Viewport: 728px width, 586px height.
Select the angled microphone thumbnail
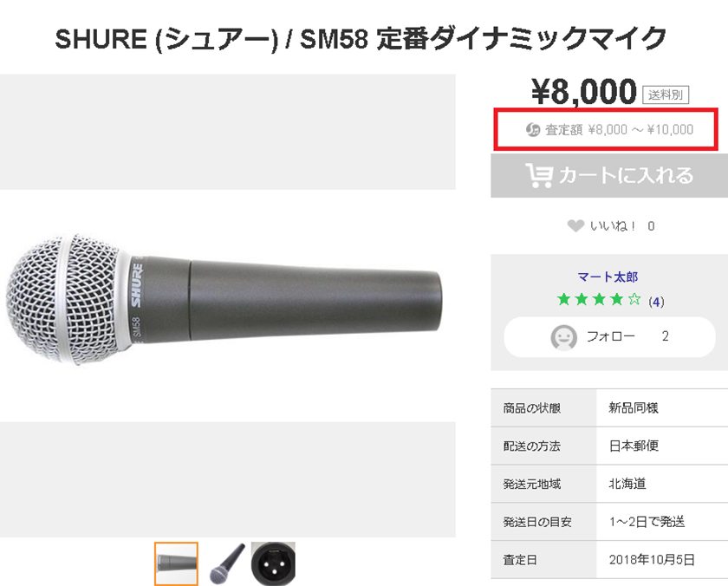click(225, 563)
